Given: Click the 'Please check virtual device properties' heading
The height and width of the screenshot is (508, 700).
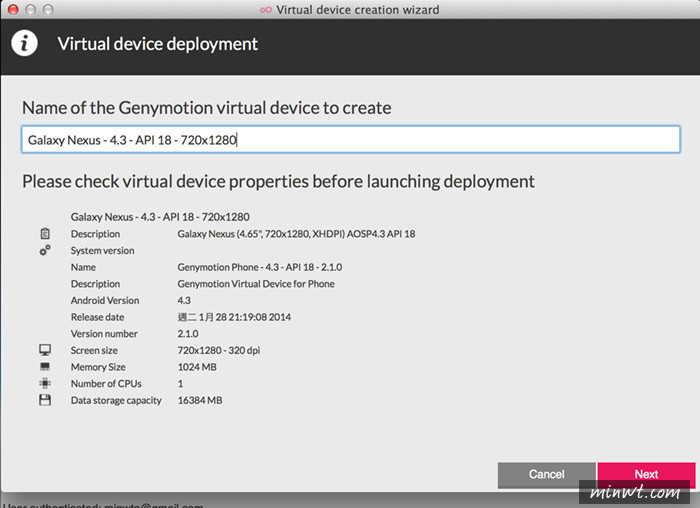Looking at the screenshot, I should (279, 182).
